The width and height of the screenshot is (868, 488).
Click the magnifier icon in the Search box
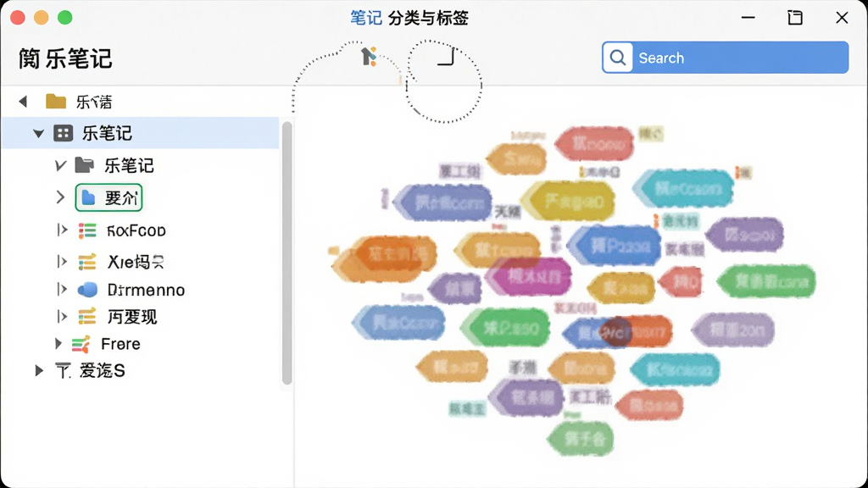618,58
